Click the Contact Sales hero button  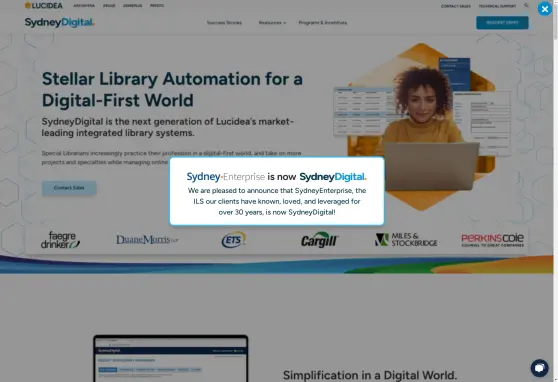(x=69, y=188)
